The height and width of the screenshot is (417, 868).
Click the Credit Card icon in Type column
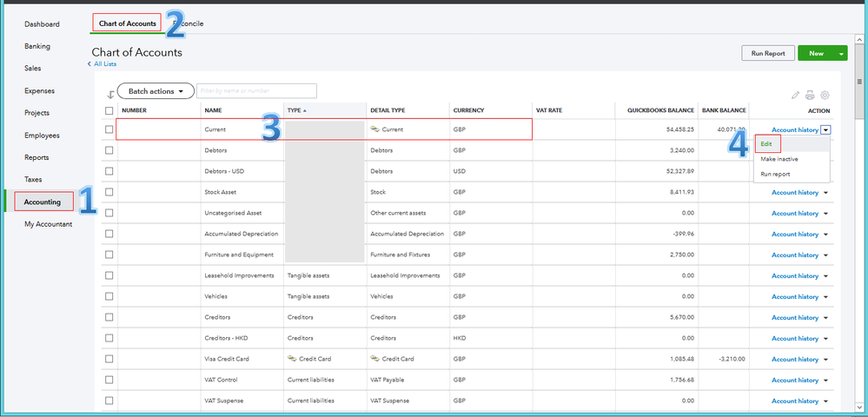(x=292, y=359)
